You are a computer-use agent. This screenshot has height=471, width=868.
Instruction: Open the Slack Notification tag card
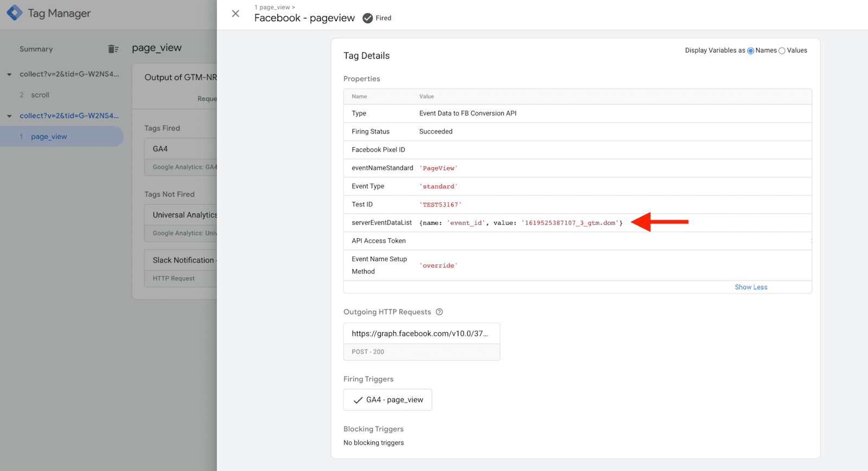click(181, 268)
